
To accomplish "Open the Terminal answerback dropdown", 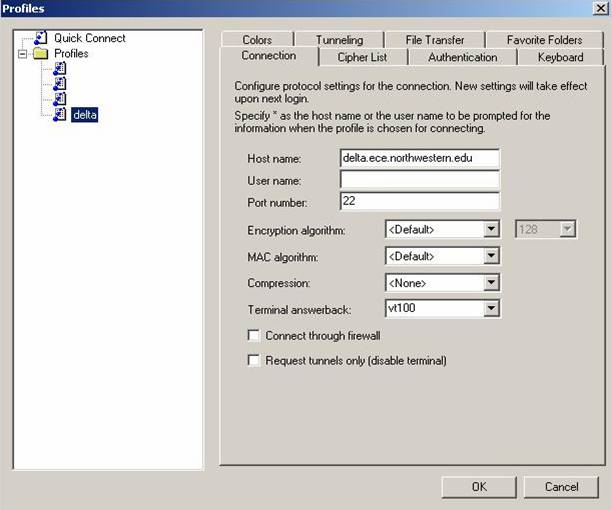I will tap(442, 309).
